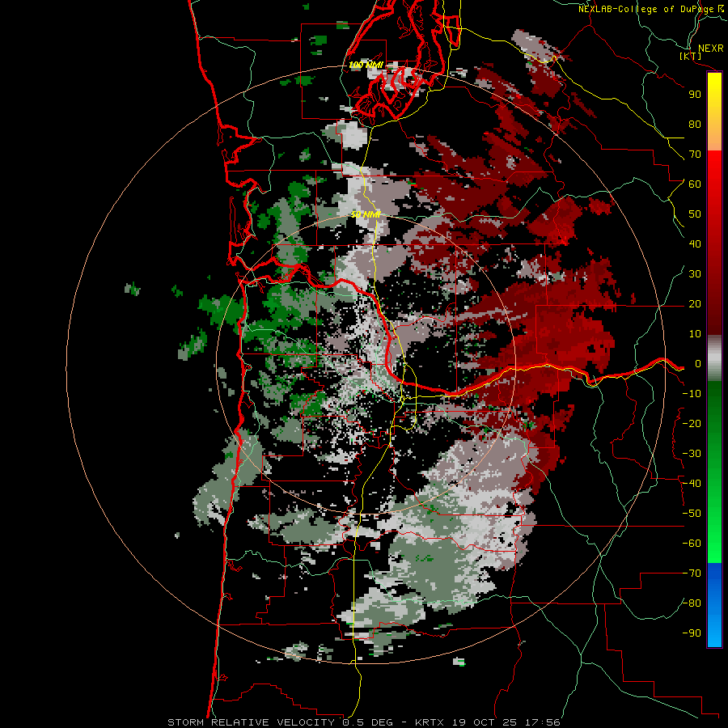Select the positive 40 scale label
This screenshot has width=728, height=728.
695,244
